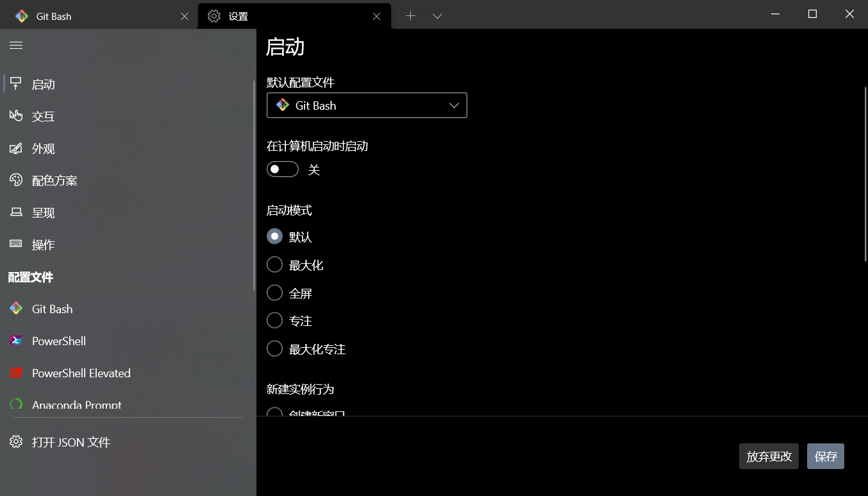Select the 最大化专注 launch mode radio button
Image resolution: width=868 pixels, height=496 pixels.
274,348
